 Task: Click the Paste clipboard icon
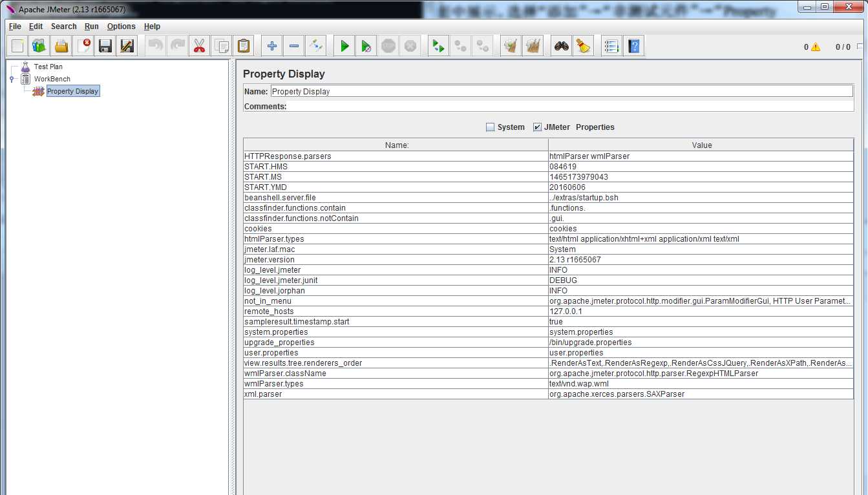coord(244,46)
